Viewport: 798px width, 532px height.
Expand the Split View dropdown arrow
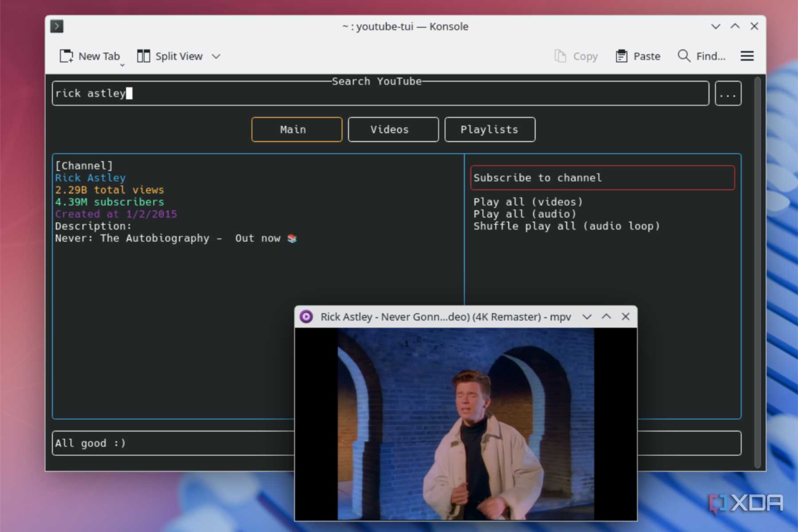(x=216, y=56)
